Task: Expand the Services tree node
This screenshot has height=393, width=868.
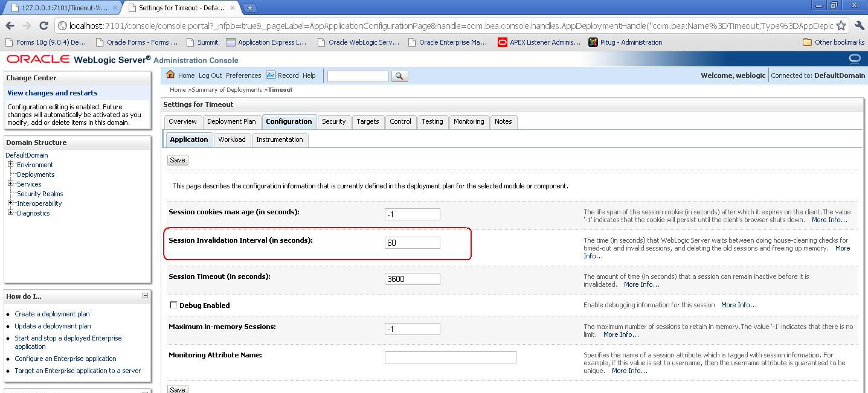Action: pyautogui.click(x=10, y=184)
